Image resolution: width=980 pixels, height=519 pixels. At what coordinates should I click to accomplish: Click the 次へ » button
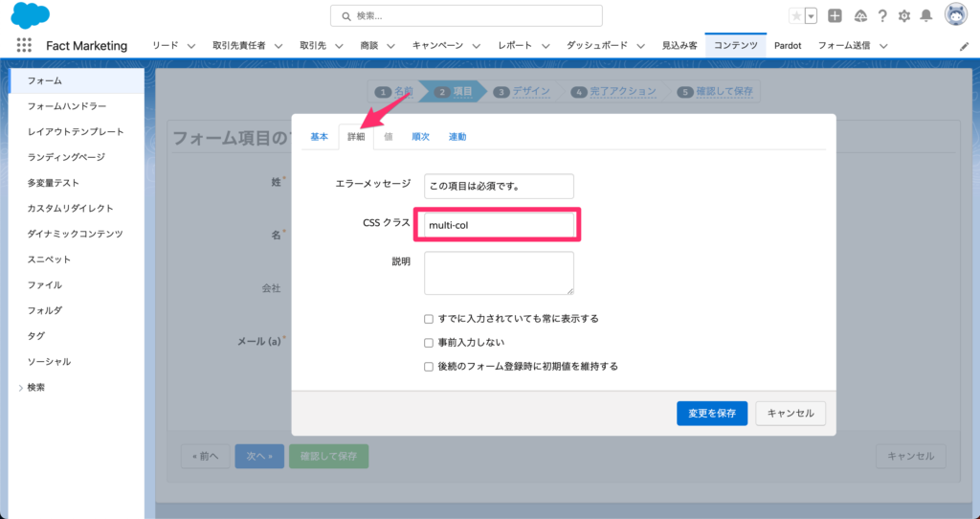(259, 457)
